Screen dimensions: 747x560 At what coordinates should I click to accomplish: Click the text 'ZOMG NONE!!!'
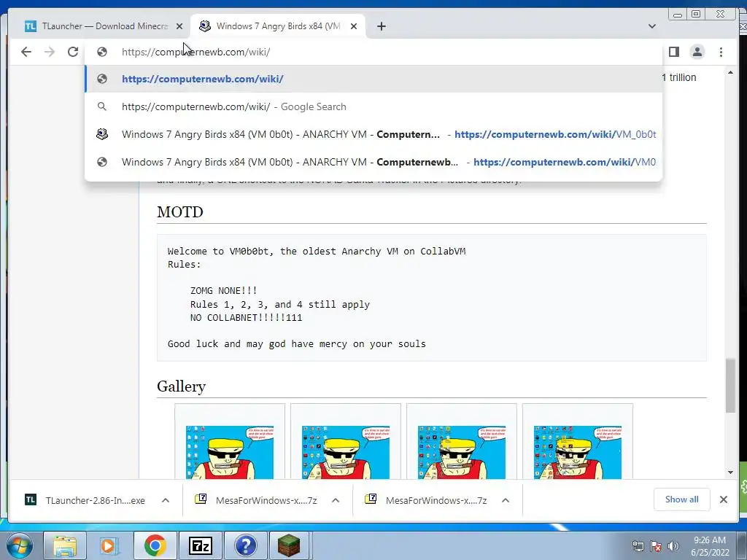click(223, 290)
